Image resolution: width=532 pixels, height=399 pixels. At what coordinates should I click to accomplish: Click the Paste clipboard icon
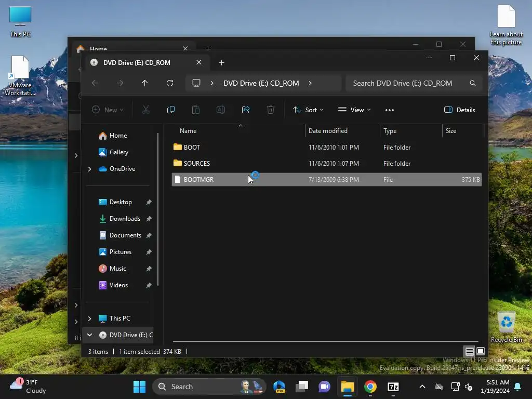196,110
